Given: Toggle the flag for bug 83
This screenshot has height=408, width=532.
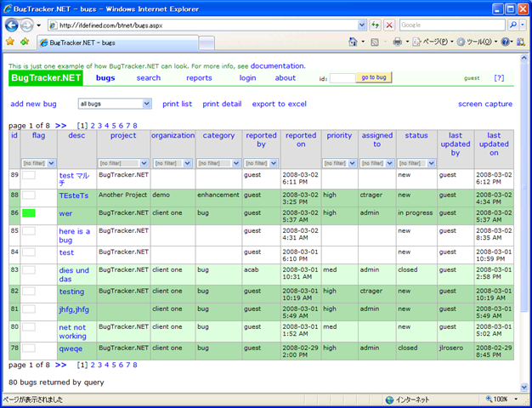Looking at the screenshot, I should pos(29,270).
